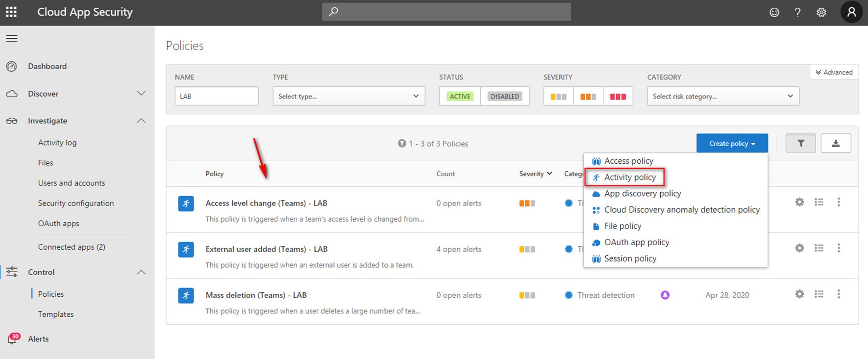
Task: Open more options for External user added policy
Action: coord(839,248)
